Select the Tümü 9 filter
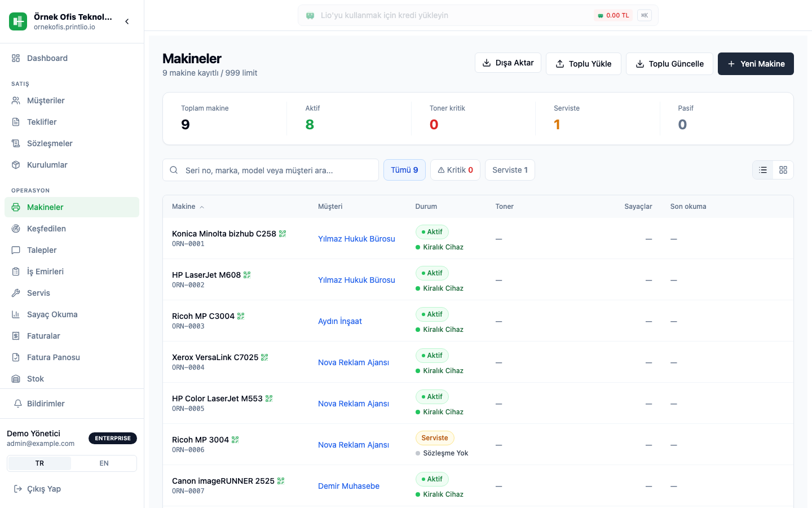 coord(404,170)
